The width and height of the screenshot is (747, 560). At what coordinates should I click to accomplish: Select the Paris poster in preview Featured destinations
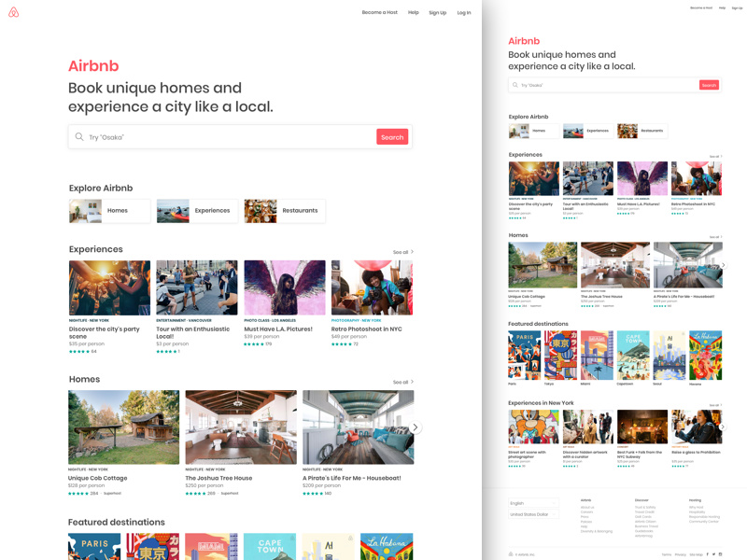tap(525, 356)
